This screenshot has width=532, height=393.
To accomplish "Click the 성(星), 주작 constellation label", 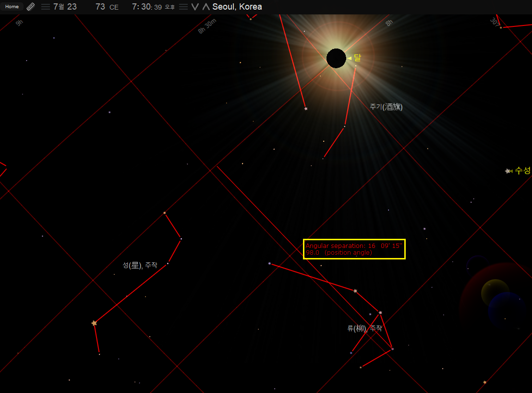I will (140, 265).
